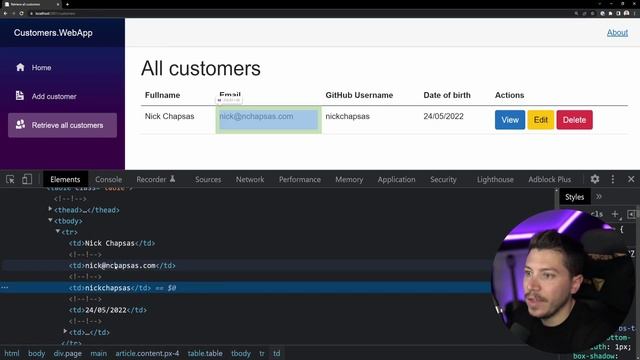The width and height of the screenshot is (640, 360).
Task: Open the Add customer page
Action: [x=62, y=96]
